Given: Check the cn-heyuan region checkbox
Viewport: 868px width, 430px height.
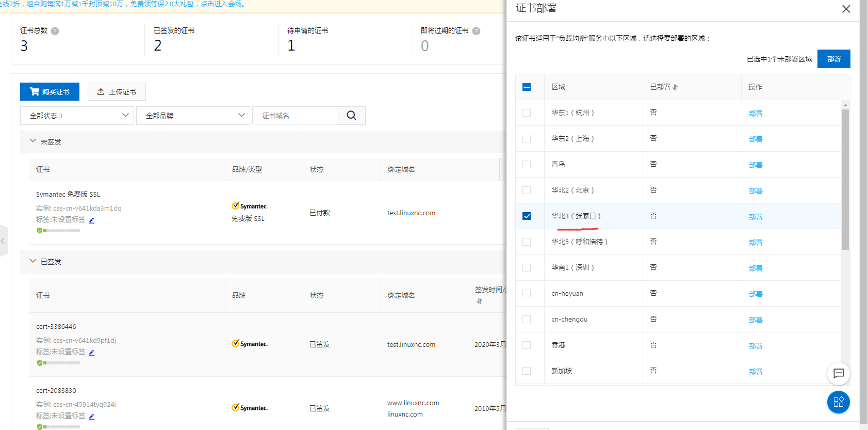Looking at the screenshot, I should coord(527,293).
